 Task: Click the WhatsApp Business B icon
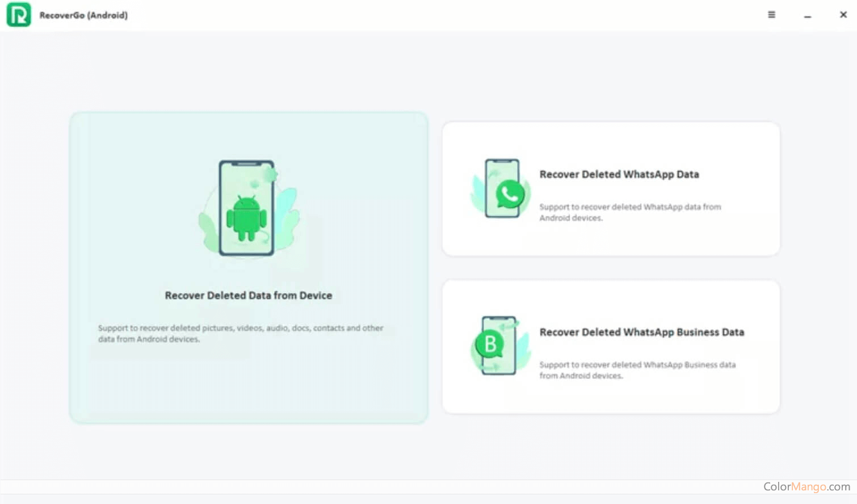pos(500,346)
